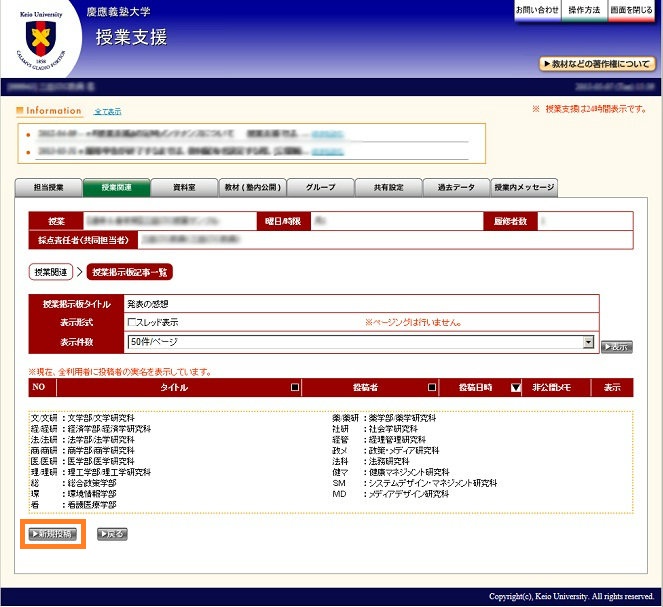Screen dimensions: 663x607
Task: Click the 全て表示 information link
Action: click(x=107, y=111)
